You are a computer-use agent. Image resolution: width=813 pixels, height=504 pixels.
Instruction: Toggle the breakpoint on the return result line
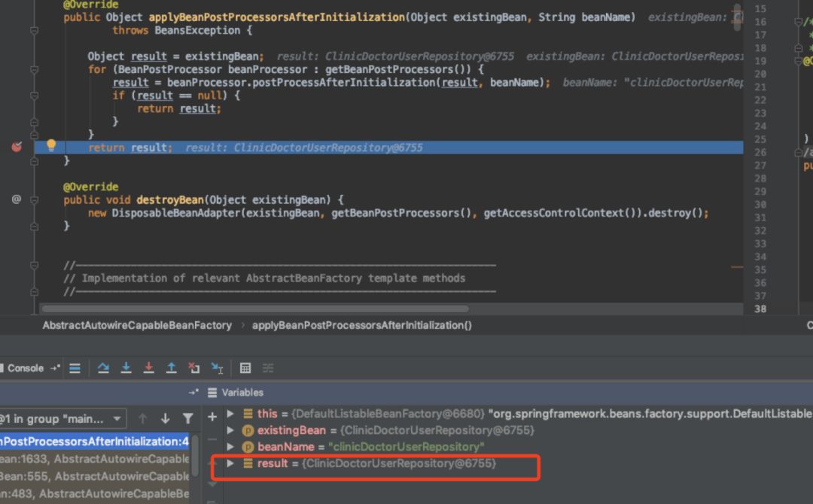pyautogui.click(x=17, y=147)
